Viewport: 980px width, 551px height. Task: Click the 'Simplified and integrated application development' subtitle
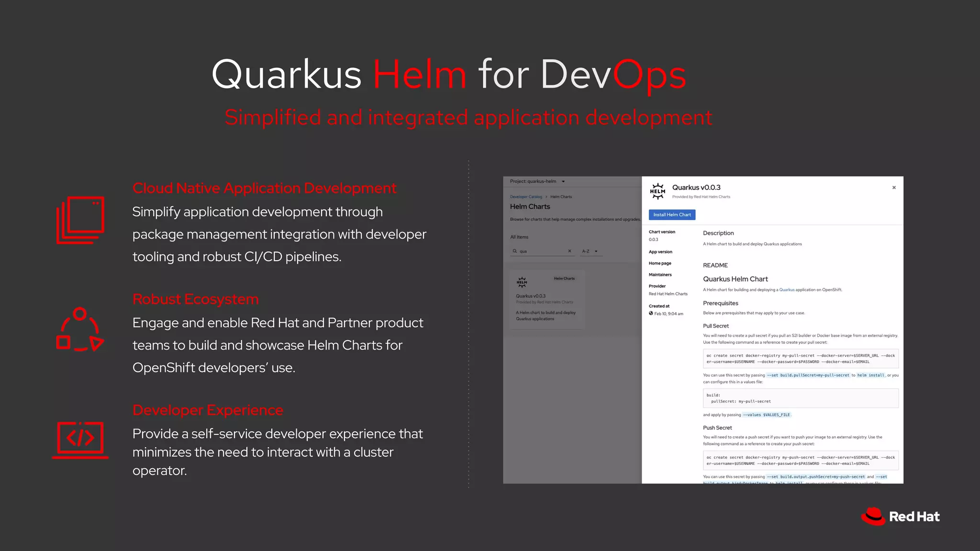tap(468, 118)
